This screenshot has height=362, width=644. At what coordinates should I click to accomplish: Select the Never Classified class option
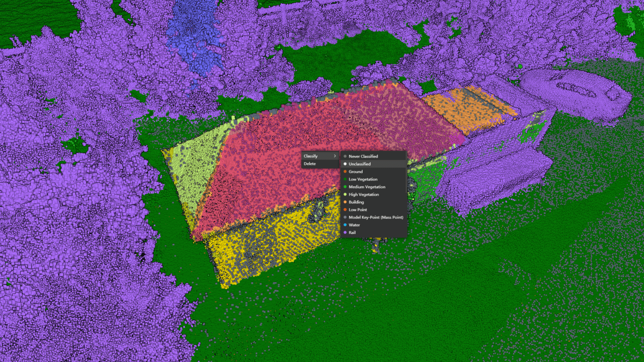(x=363, y=157)
